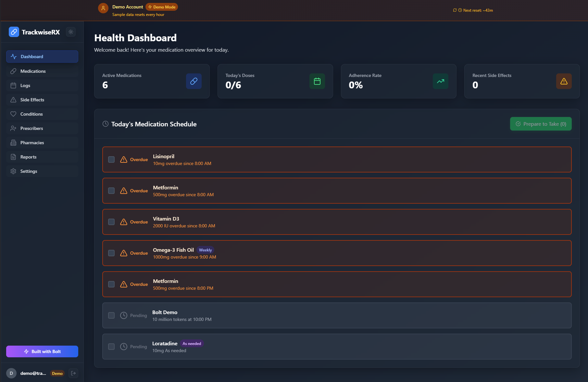Click the D user avatar
The image size is (588, 382).
coord(11,373)
